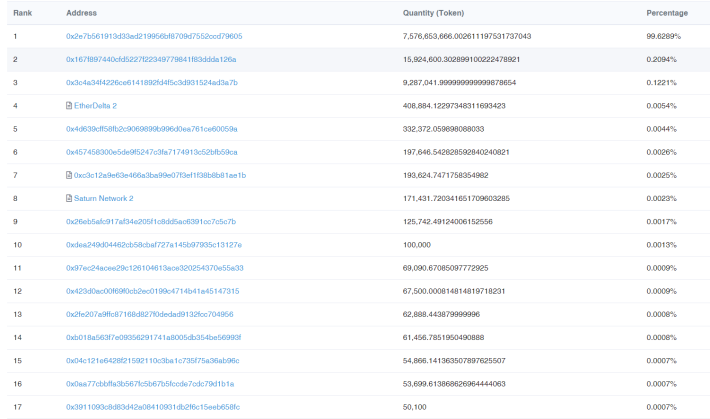Select the quantity 125,742.49124006152556
The image size is (710, 419).
tap(447, 222)
